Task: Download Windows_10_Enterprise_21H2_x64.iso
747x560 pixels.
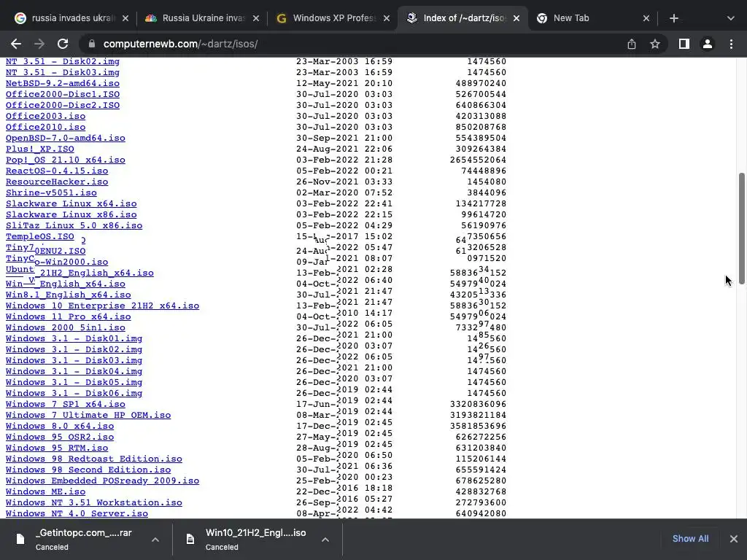Action: 102,306
